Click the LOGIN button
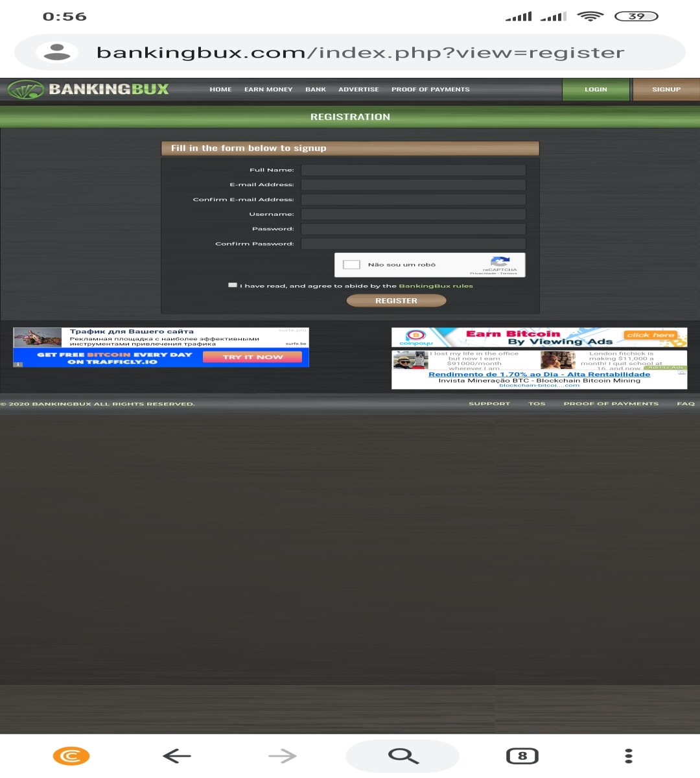Viewport: 700px width, 778px height. 596,89
